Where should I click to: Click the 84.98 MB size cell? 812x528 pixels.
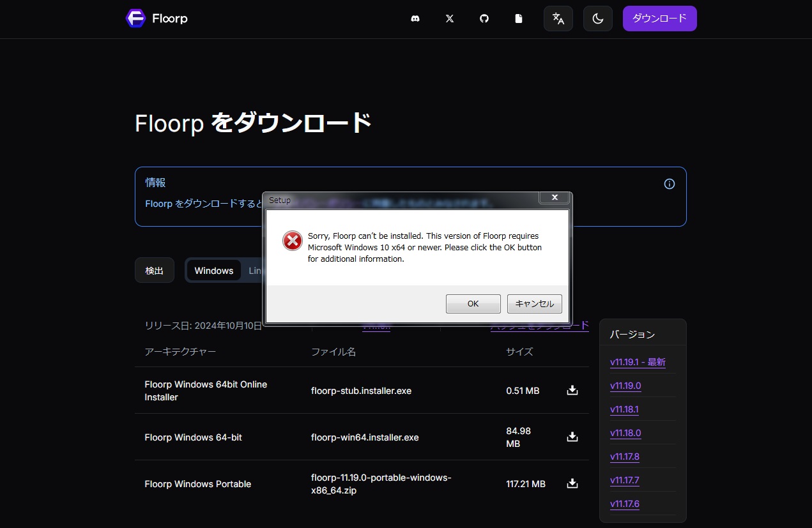(519, 437)
